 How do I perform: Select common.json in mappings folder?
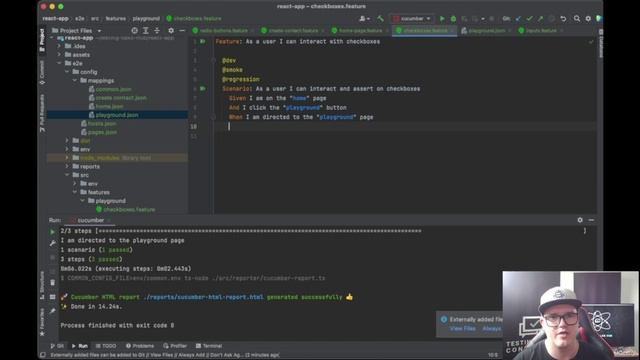coord(113,89)
